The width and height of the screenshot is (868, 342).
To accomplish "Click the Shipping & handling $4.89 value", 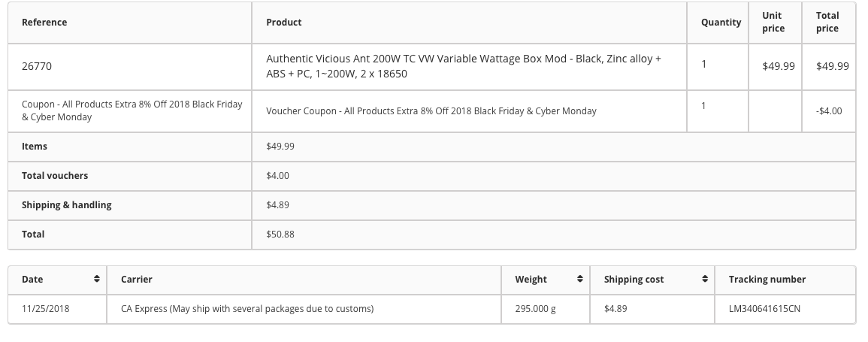I will (x=277, y=204).
